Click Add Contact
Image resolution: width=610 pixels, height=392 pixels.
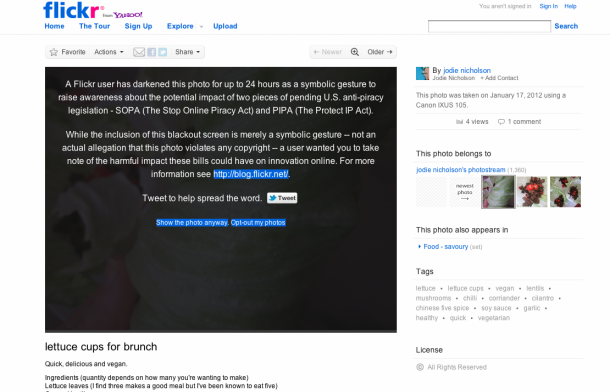pos(499,78)
